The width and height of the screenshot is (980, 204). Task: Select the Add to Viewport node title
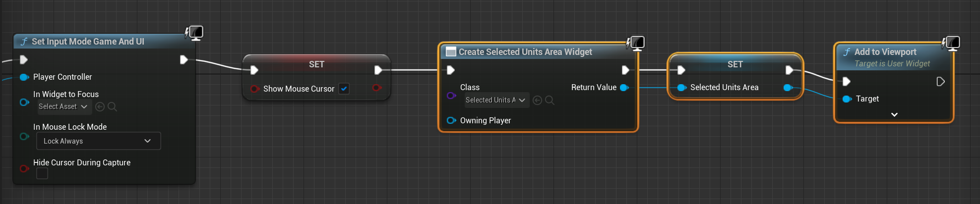pos(885,51)
